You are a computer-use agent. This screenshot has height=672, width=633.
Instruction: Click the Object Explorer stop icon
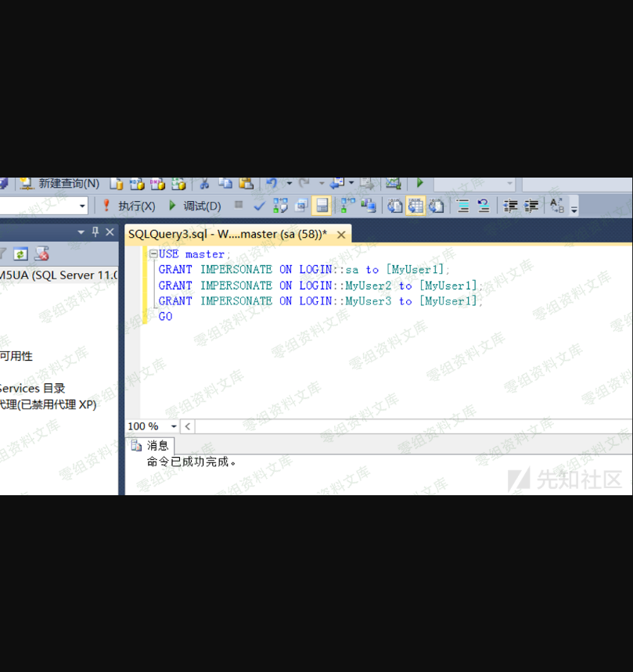point(41,253)
